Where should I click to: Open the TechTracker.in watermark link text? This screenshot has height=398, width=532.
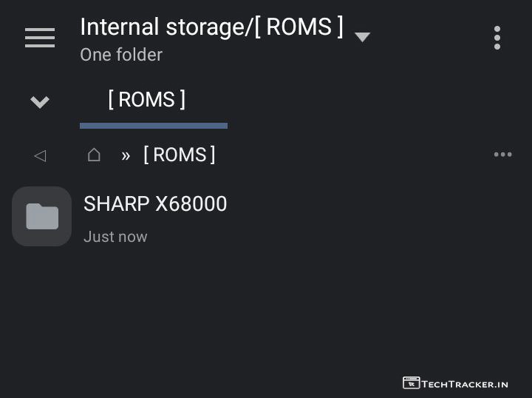tap(465, 383)
